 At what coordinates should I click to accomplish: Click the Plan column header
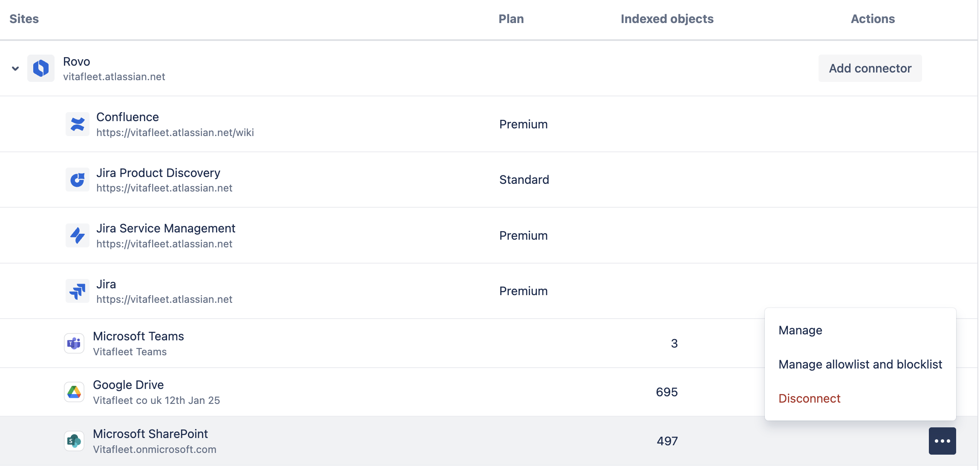click(x=511, y=19)
